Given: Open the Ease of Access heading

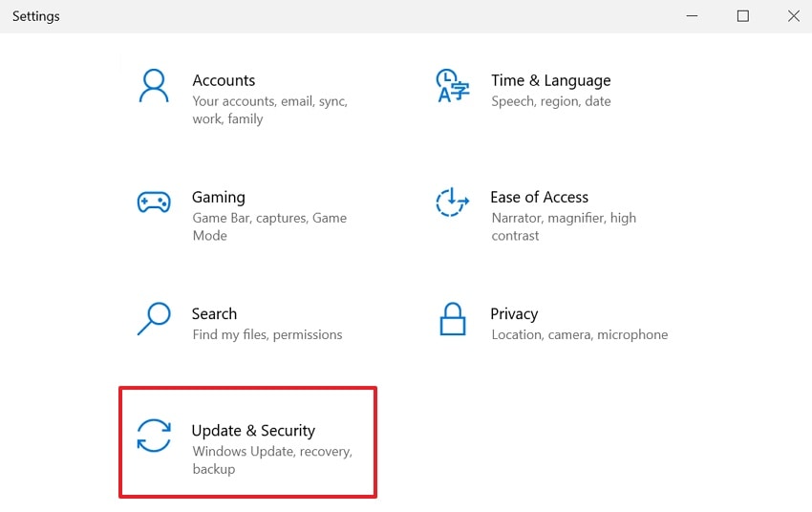Looking at the screenshot, I should click(539, 197).
